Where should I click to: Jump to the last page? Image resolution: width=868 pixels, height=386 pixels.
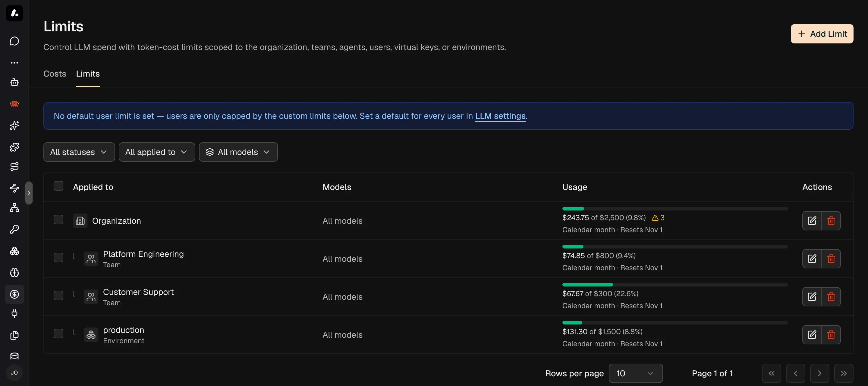click(844, 373)
